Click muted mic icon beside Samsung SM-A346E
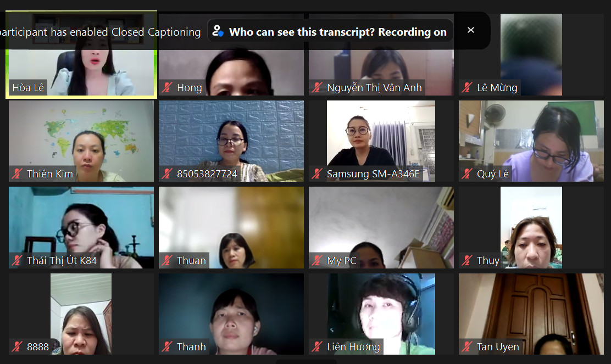611x364 pixels. 317,173
